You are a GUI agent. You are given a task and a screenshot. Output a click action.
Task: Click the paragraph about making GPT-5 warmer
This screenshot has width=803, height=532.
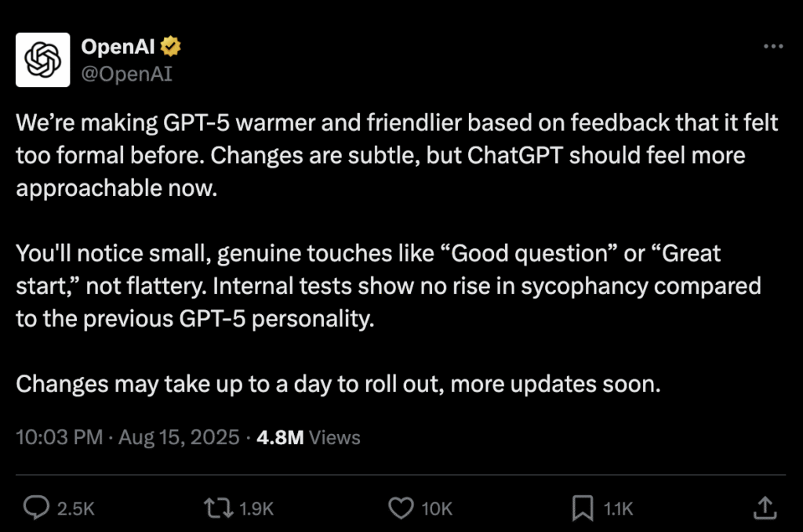point(397,155)
